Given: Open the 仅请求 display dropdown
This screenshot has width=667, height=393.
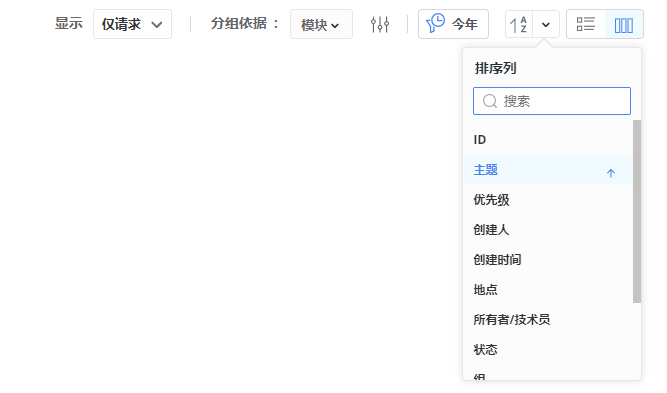Looking at the screenshot, I should pyautogui.click(x=132, y=24).
